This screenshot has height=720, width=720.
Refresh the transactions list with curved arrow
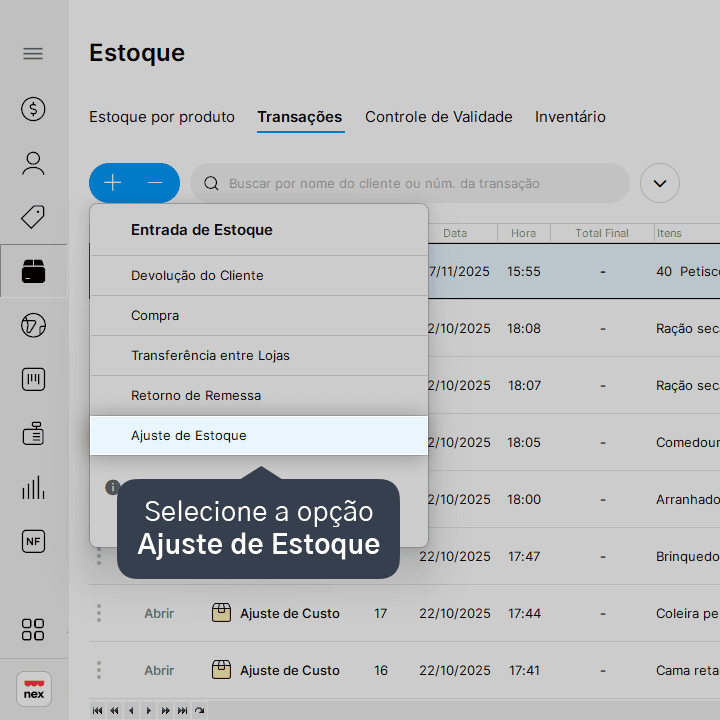click(x=199, y=710)
